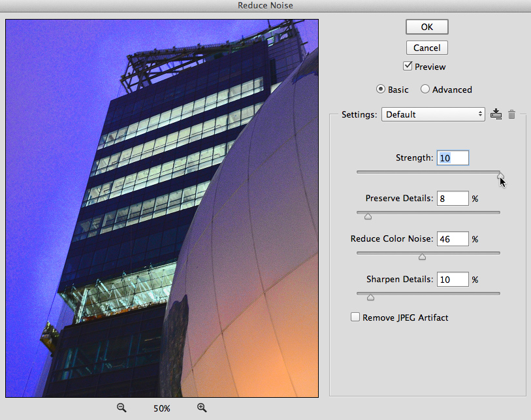This screenshot has height=420, width=531.
Task: Switch to Advanced noise reduction mode
Action: pos(425,89)
